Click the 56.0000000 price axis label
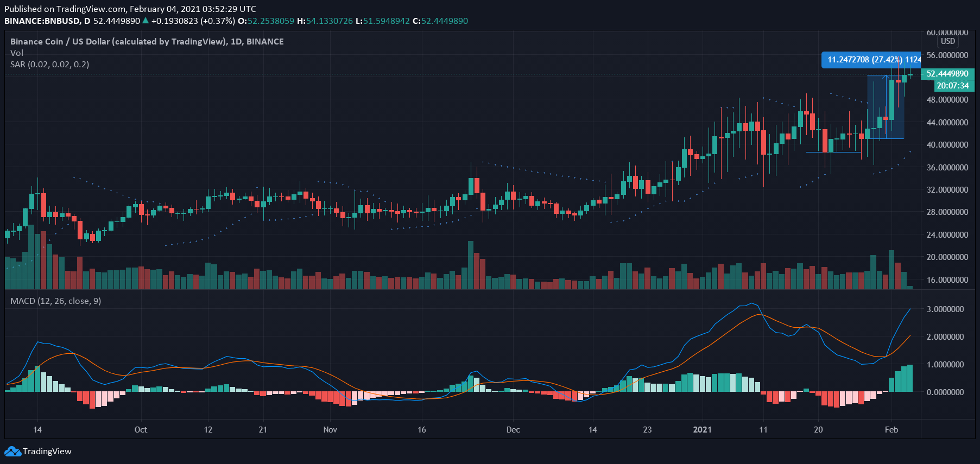Screen dimensions: 980x464 coord(947,55)
